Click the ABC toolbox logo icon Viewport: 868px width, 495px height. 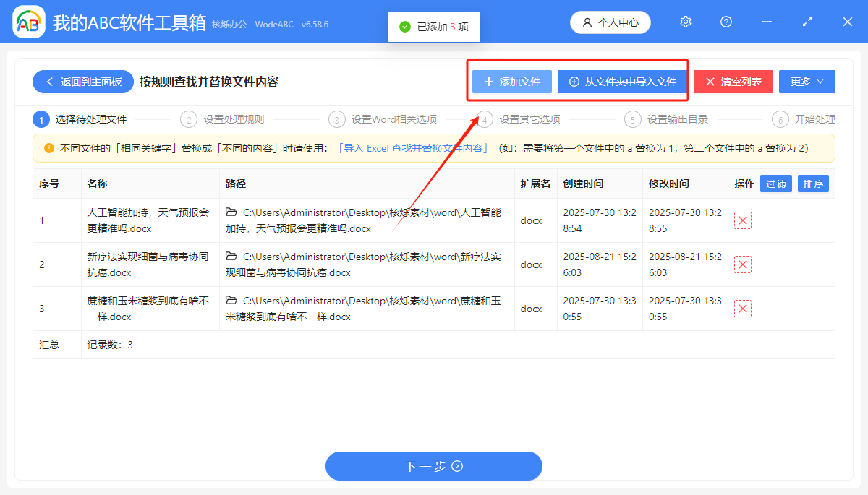tap(28, 22)
